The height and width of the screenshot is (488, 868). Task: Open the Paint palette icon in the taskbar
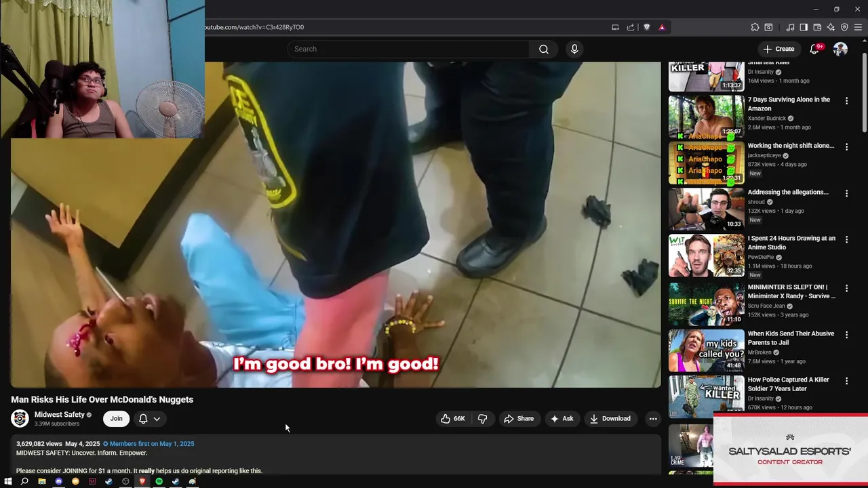click(193, 481)
